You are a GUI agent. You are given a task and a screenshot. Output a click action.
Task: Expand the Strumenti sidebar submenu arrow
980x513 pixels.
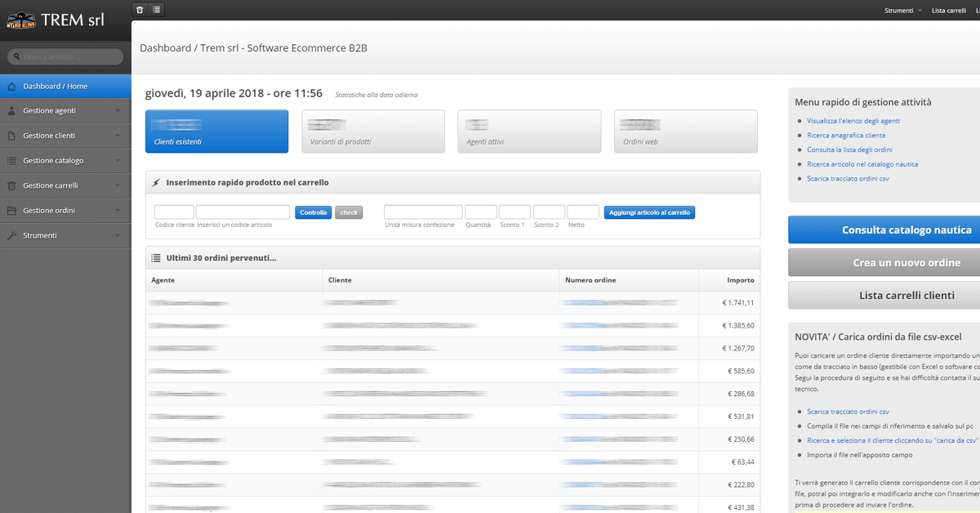coord(118,235)
